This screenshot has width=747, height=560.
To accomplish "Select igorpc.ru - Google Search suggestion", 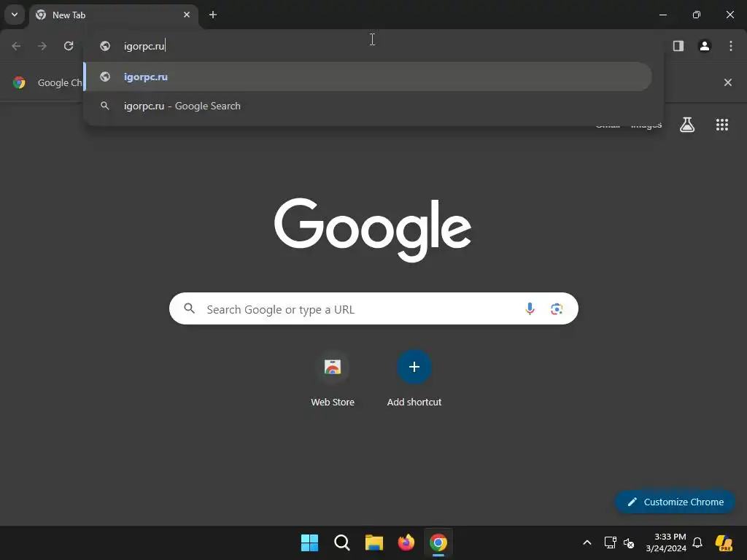I will pyautogui.click(x=368, y=106).
